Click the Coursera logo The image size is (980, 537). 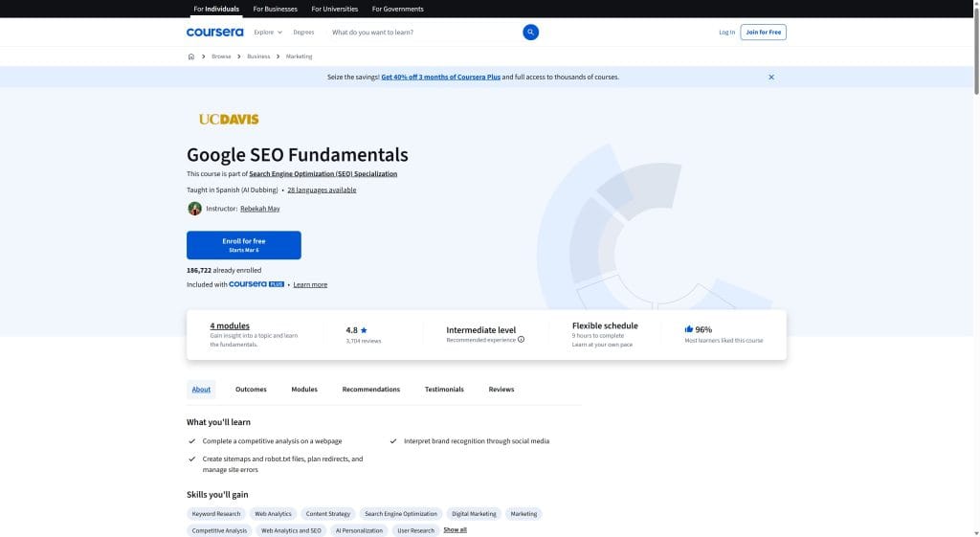tap(215, 32)
